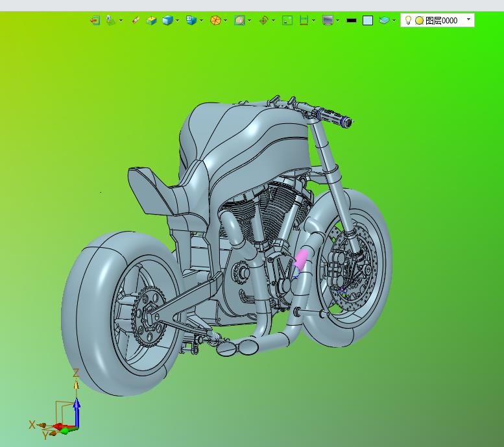
Task: Click the orange sphere shading icon
Action: [x=215, y=21]
